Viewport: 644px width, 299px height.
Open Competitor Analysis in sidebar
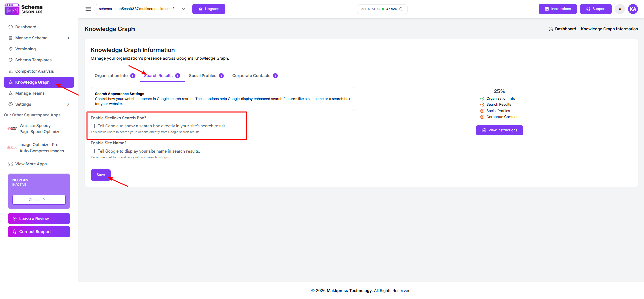(x=35, y=71)
